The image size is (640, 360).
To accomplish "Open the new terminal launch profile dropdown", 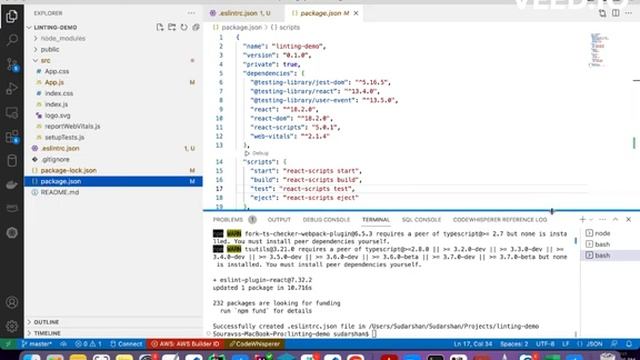I will coord(591,220).
